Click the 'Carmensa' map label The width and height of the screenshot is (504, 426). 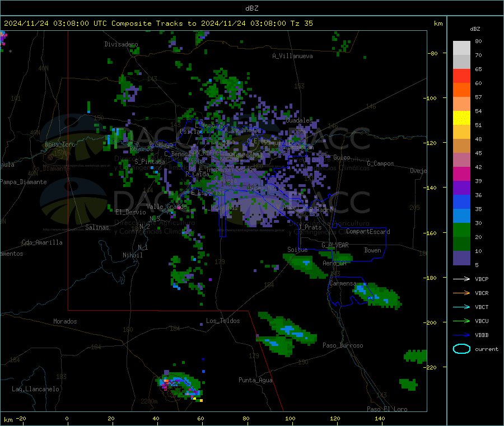click(343, 283)
